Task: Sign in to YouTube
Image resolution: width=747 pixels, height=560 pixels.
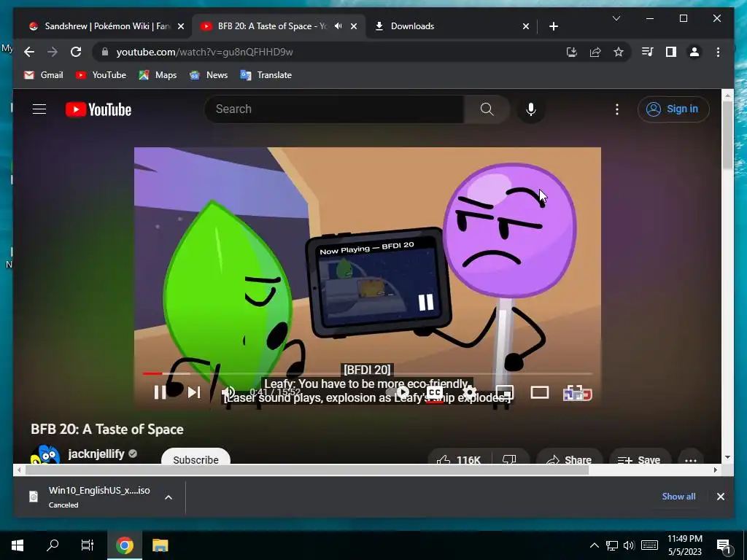Action: (673, 109)
